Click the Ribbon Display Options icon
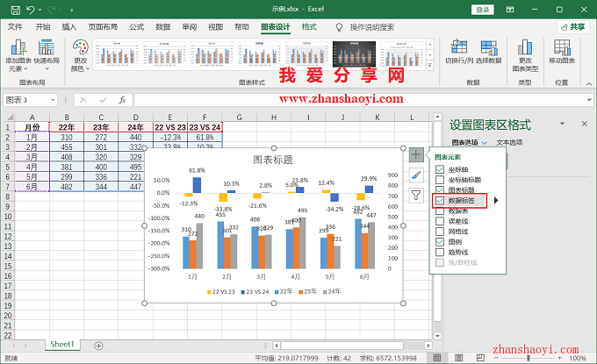Viewport: 597px width, 364px height. pos(510,10)
